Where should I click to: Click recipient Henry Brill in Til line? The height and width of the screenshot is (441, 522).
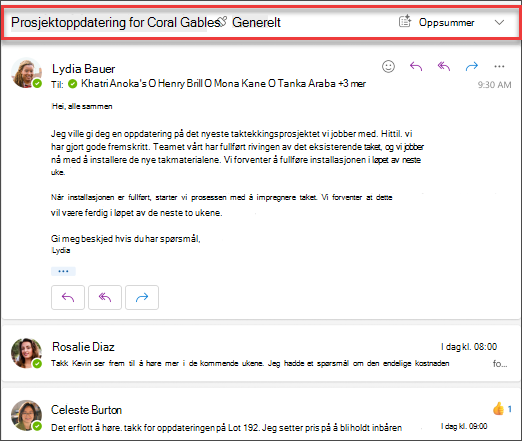click(180, 83)
